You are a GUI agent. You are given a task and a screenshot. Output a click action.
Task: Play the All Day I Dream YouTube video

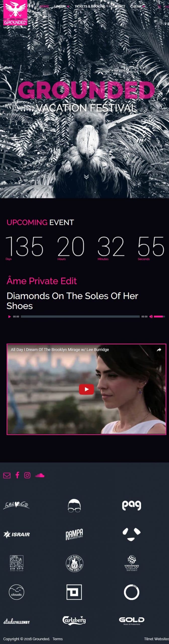point(86,389)
